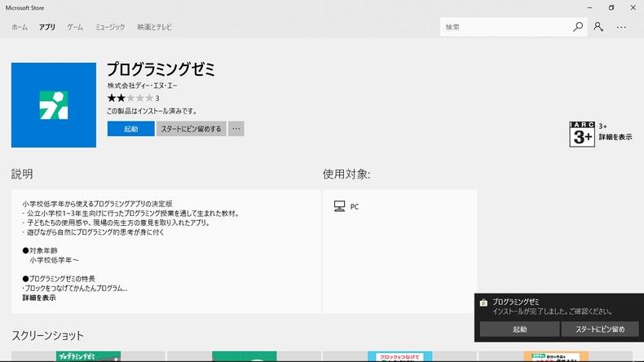The image size is (644, 362).
Task: Click the notification message インストールが完了しました
Action: click(553, 311)
